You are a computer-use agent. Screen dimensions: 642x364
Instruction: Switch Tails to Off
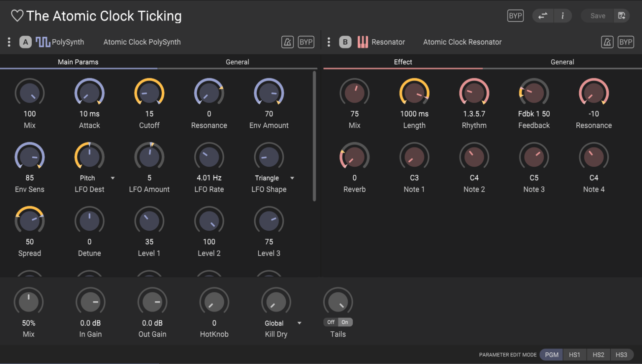click(331, 322)
